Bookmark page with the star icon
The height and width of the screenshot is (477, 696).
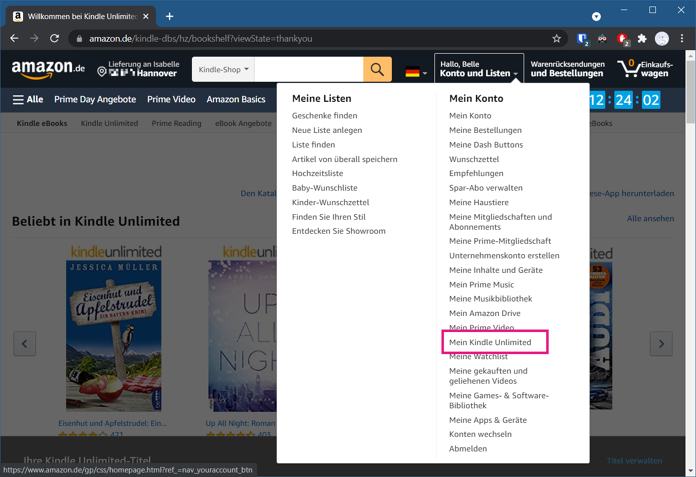click(x=556, y=39)
